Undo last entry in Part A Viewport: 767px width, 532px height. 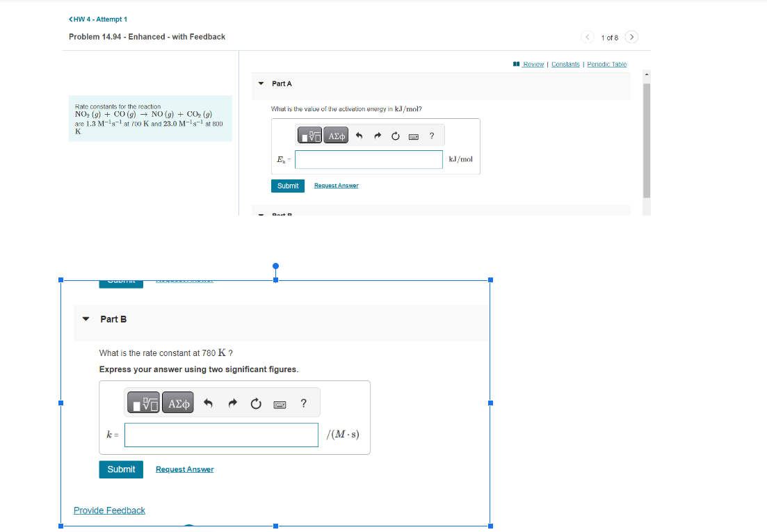[x=359, y=136]
